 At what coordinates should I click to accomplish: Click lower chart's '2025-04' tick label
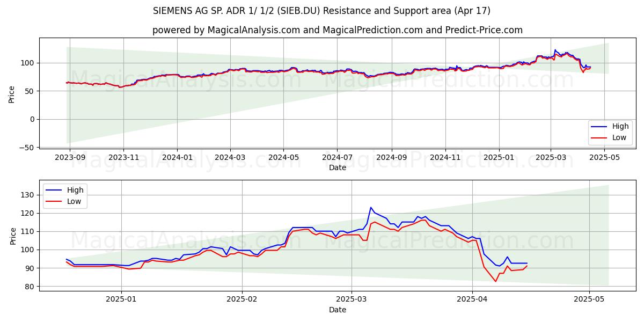click(472, 300)
